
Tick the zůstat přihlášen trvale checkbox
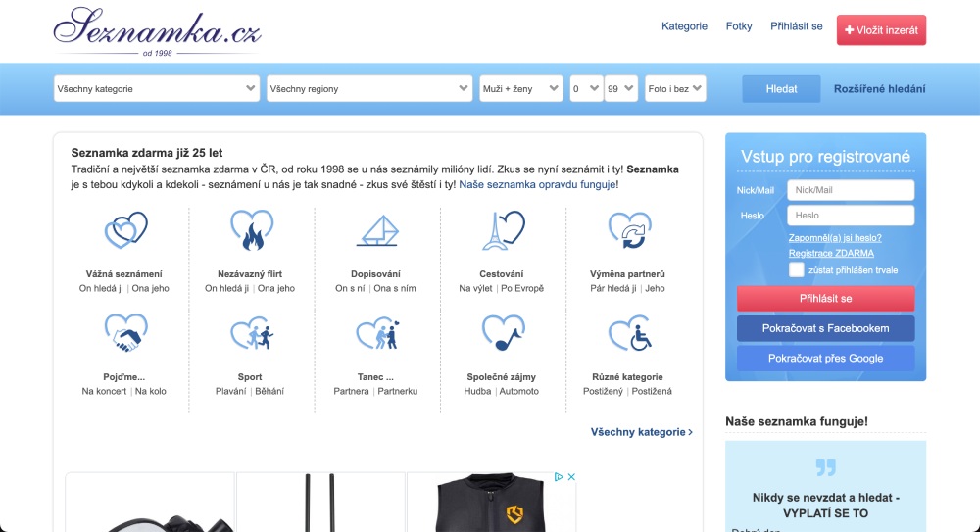(x=796, y=270)
